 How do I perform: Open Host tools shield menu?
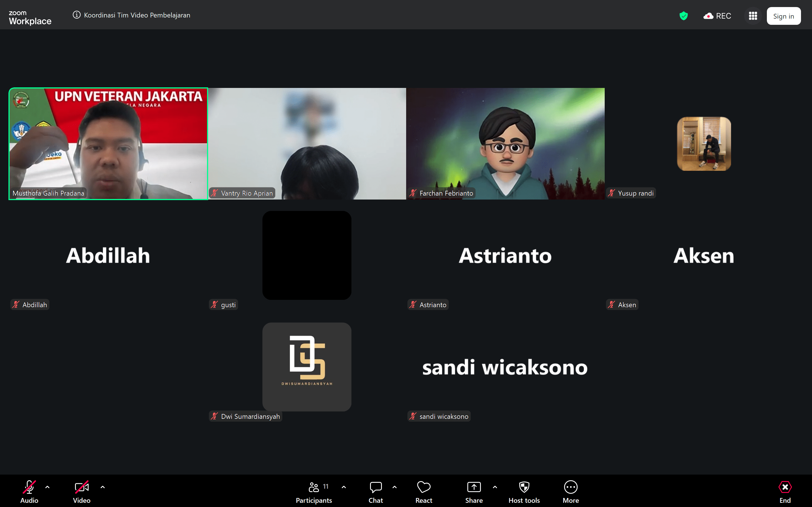pos(524,491)
